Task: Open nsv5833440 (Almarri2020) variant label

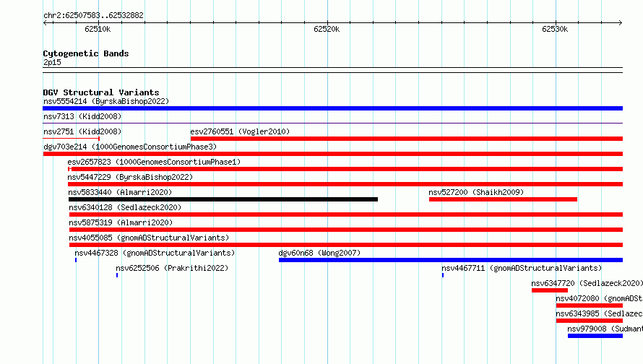Action: pyautogui.click(x=120, y=192)
